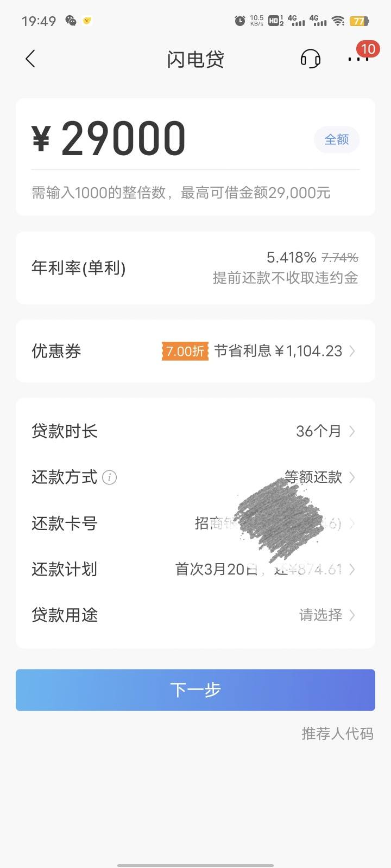Image resolution: width=391 pixels, height=868 pixels.
Task: Tap the 年利率(单利) interest rate row
Action: [x=195, y=268]
